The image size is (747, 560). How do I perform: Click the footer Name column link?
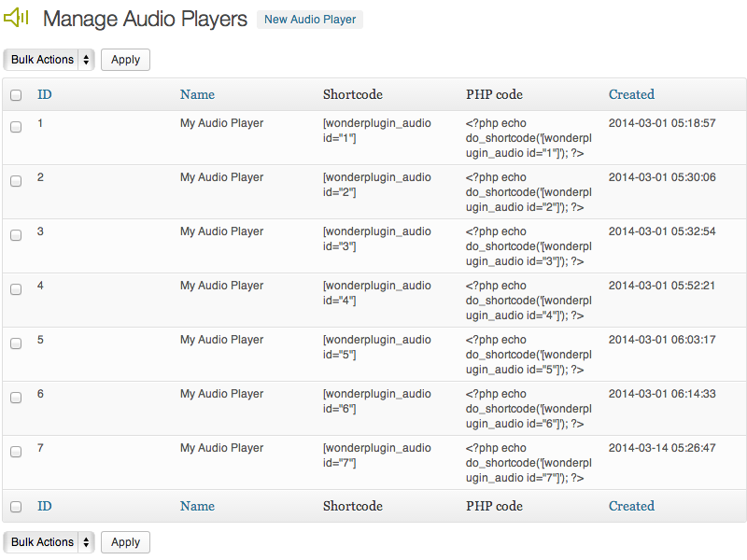(197, 506)
